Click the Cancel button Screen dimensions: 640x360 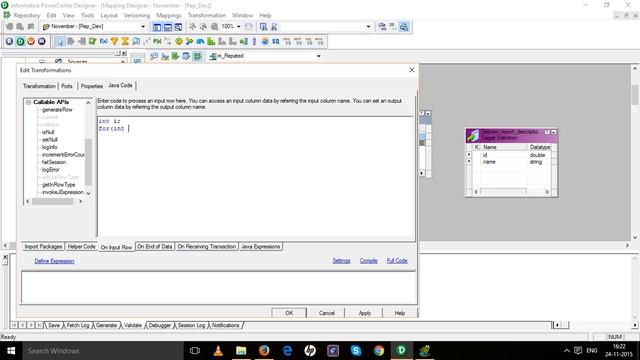(x=327, y=313)
